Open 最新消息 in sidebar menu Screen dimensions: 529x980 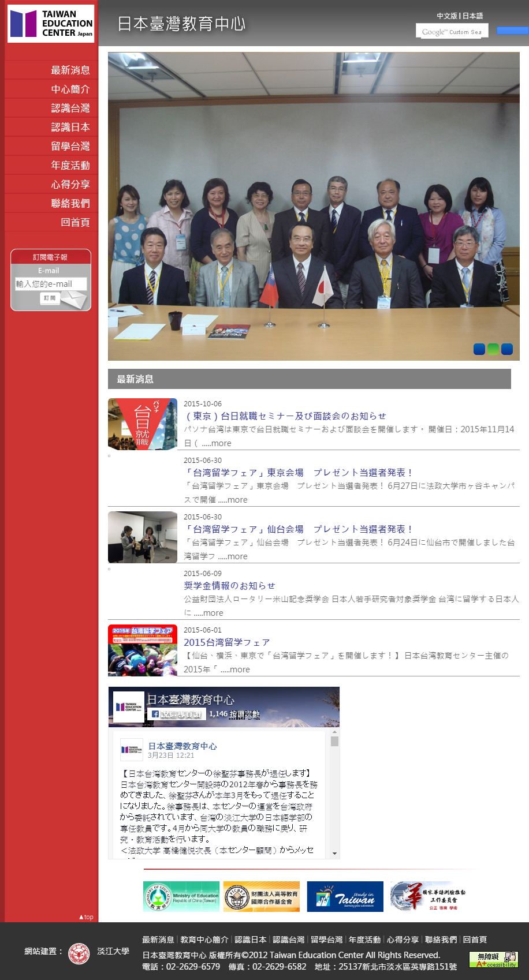(70, 70)
